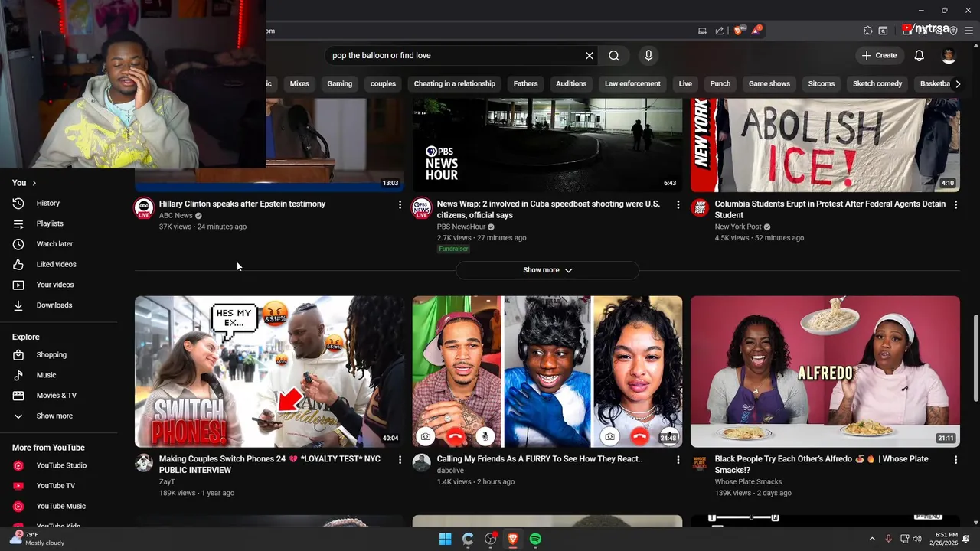Select the Game shows filter chip
980x551 pixels.
point(769,84)
